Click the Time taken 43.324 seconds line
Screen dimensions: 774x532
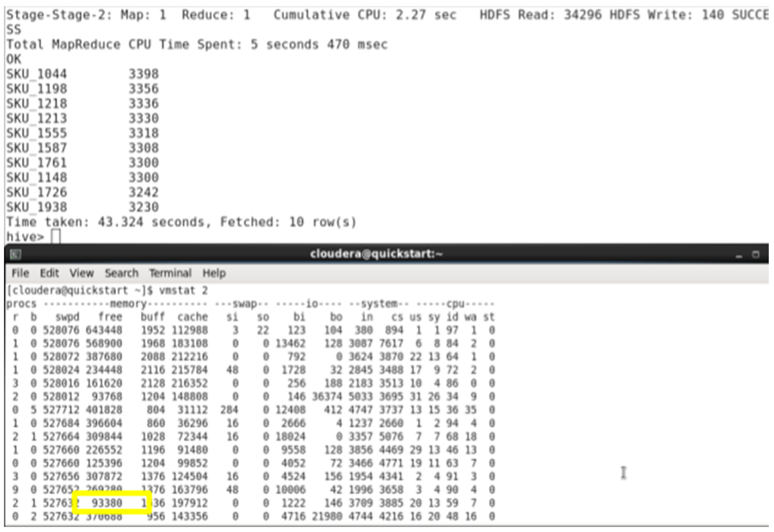click(x=181, y=222)
